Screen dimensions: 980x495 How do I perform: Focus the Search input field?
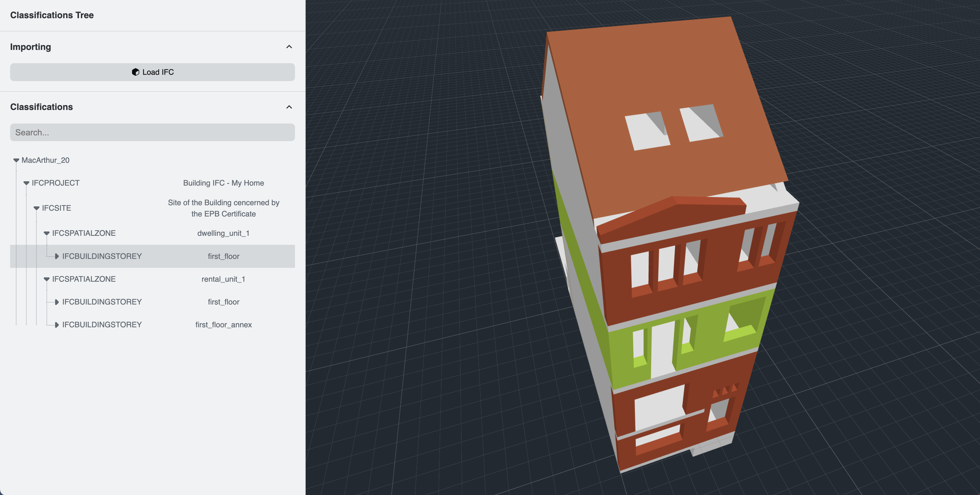click(152, 132)
